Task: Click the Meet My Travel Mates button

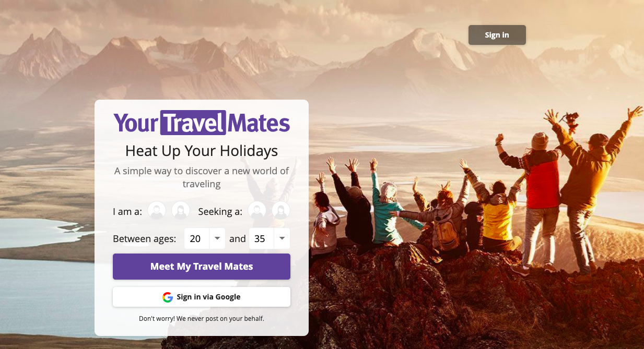Action: click(x=202, y=267)
